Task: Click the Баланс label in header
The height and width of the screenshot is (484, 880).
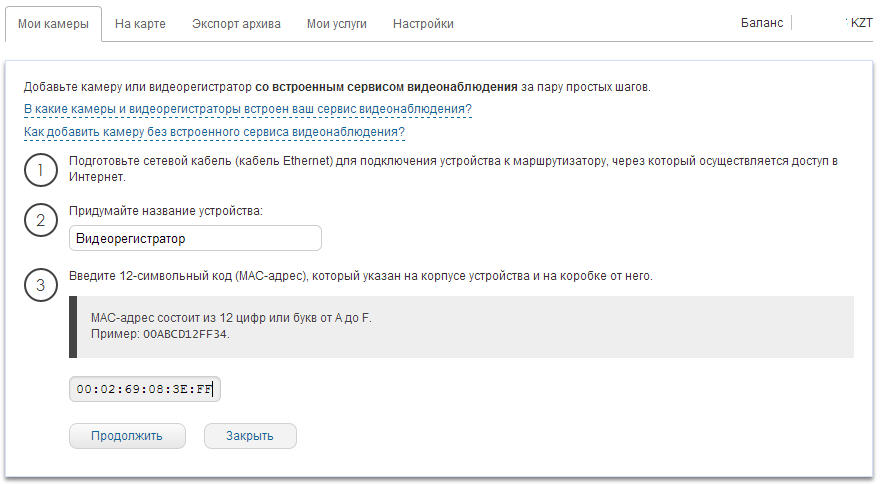Action: tap(762, 22)
